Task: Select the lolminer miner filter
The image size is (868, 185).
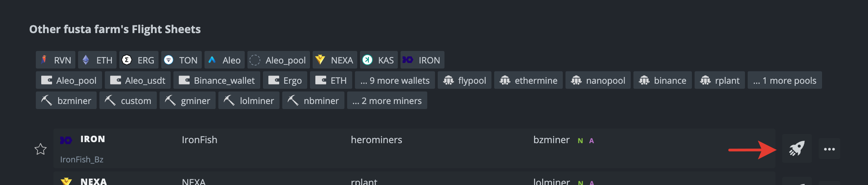Action: [x=249, y=101]
